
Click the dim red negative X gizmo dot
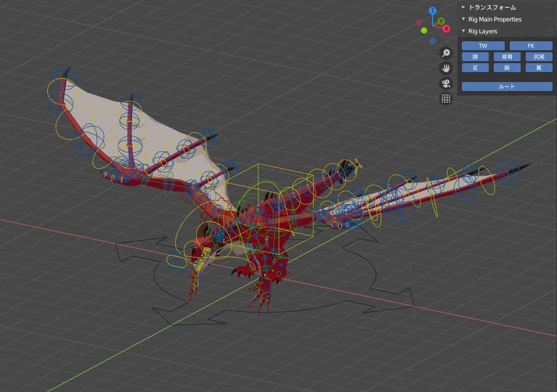(419, 23)
